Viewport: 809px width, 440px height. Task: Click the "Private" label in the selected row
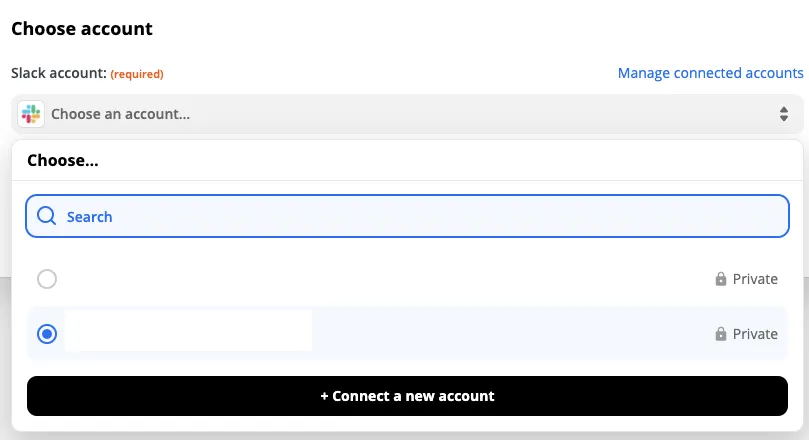(x=755, y=334)
